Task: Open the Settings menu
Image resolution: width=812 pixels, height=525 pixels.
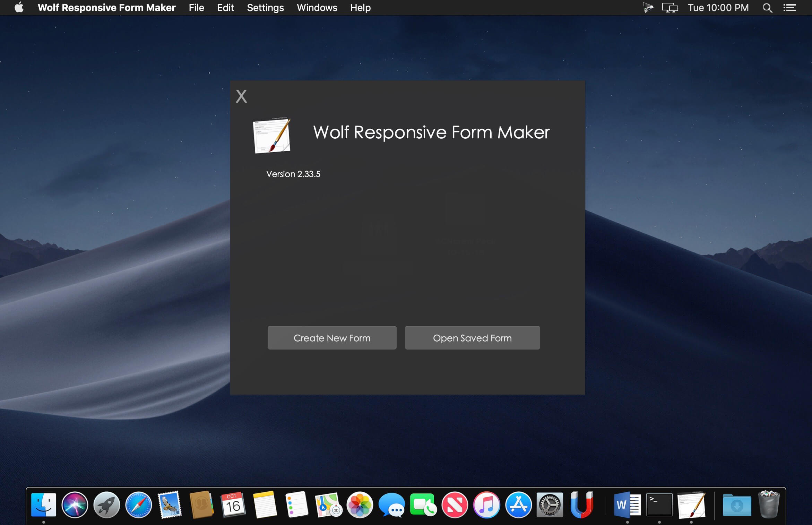Action: 265,8
